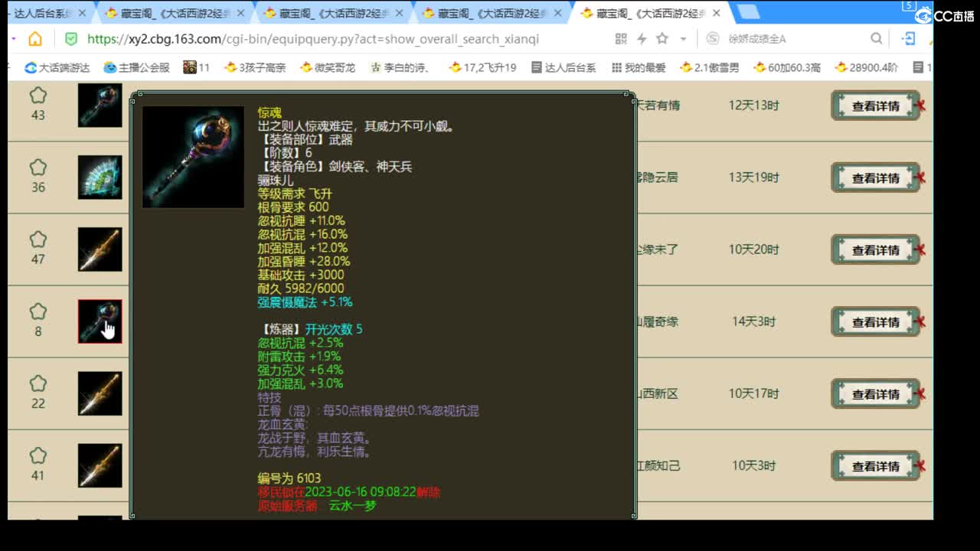
Task: Click the large 惊魂 weapon image in tooltip
Action: (x=193, y=157)
